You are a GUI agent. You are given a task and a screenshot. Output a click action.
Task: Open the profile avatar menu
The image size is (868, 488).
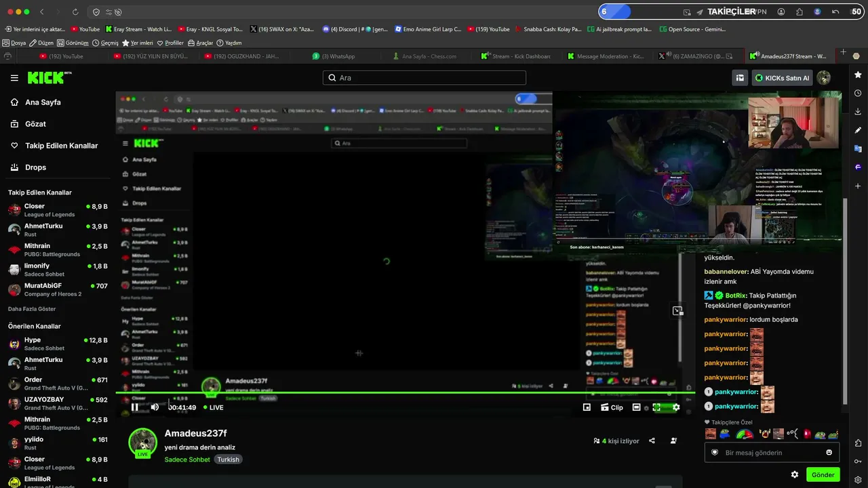point(824,78)
